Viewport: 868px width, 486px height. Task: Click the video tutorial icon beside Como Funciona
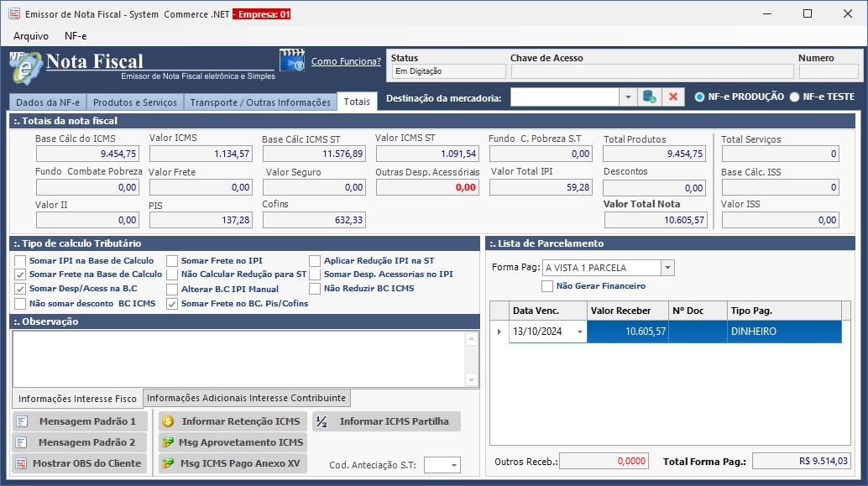point(291,62)
